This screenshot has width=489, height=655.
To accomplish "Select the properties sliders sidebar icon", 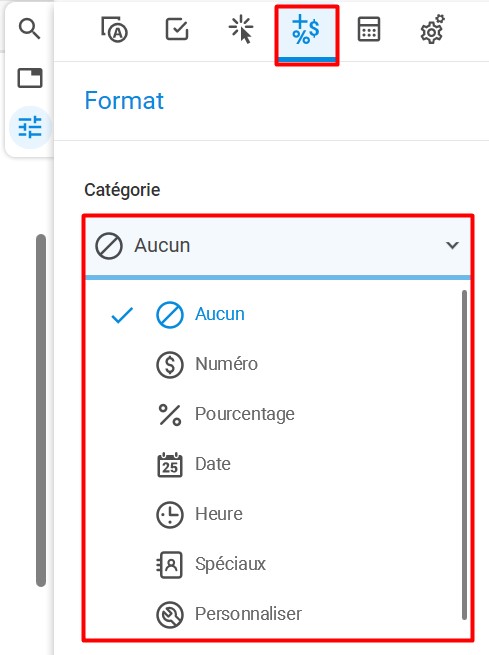I will (30, 127).
